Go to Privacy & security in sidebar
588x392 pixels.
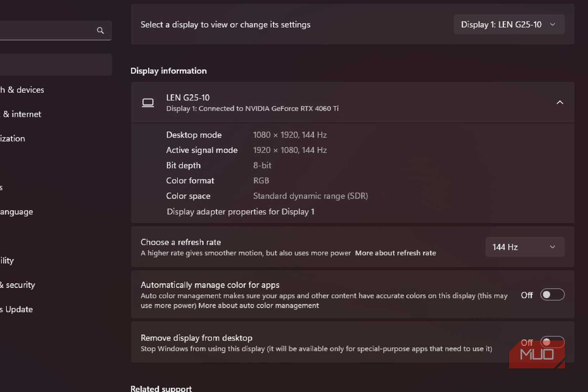pyautogui.click(x=17, y=285)
